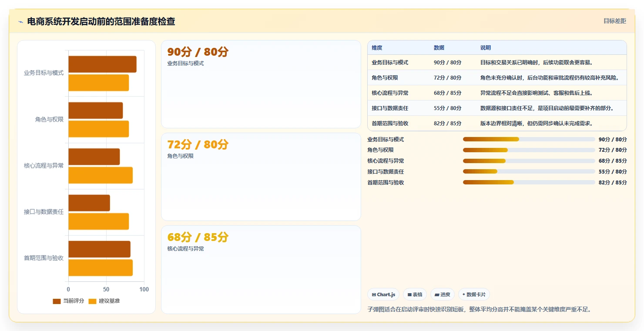Click the 角色与权限 progress bar

tap(529, 150)
